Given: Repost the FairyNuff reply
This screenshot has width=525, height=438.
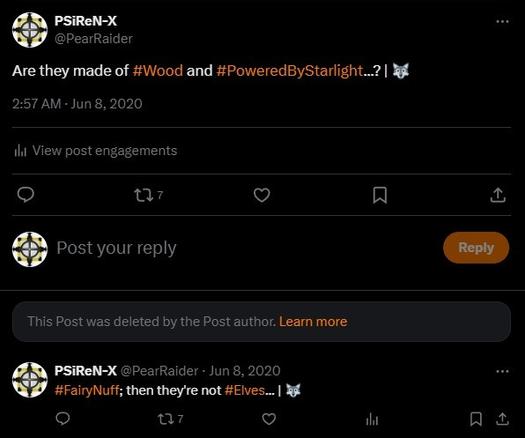Looking at the screenshot, I should 170,419.
